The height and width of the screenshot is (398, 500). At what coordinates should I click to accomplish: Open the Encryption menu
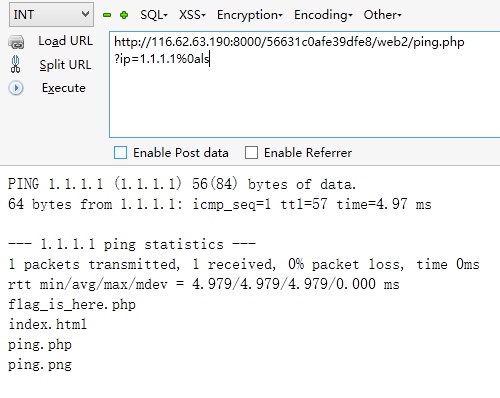pyautogui.click(x=250, y=15)
